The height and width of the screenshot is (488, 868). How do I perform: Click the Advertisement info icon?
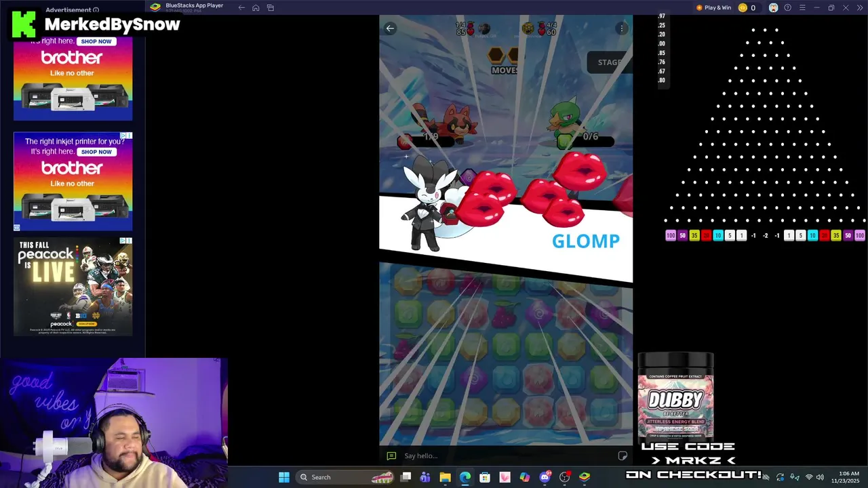96,9
